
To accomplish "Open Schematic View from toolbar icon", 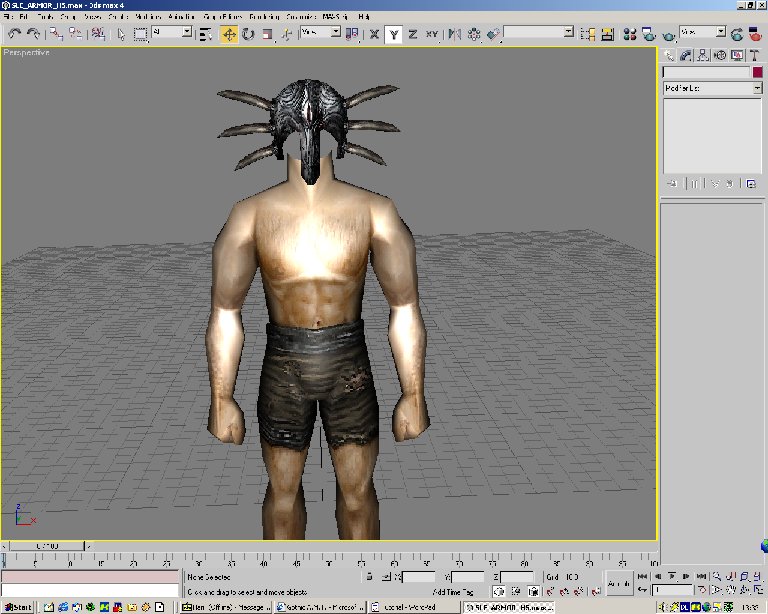I will click(607, 34).
